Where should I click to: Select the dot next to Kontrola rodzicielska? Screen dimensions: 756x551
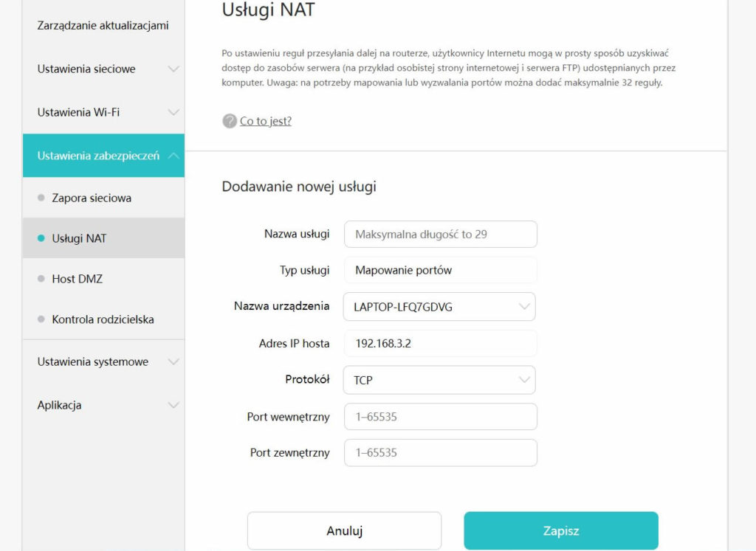coord(43,319)
